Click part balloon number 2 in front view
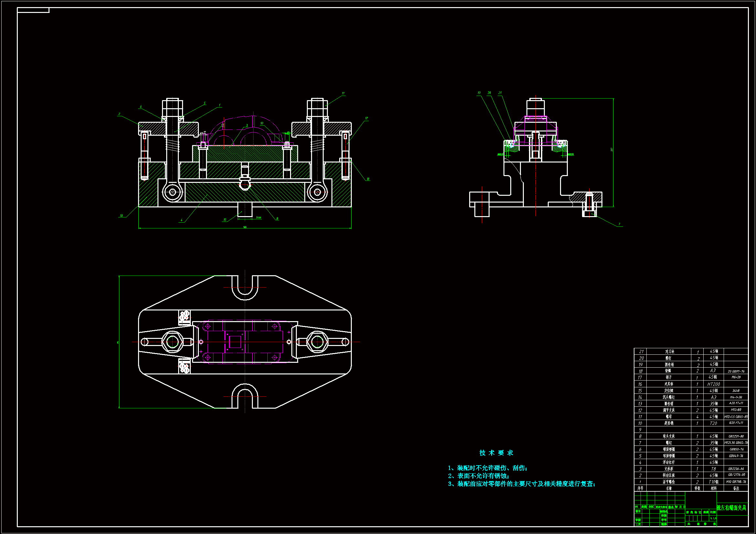 point(119,114)
